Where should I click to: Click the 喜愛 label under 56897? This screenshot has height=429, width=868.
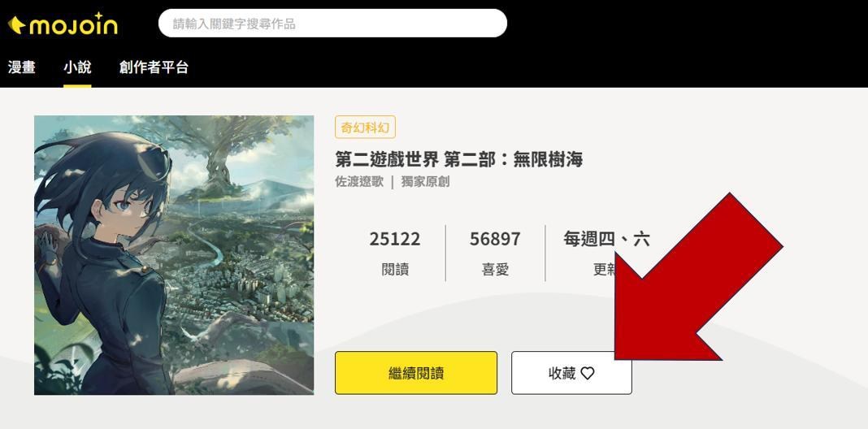495,270
